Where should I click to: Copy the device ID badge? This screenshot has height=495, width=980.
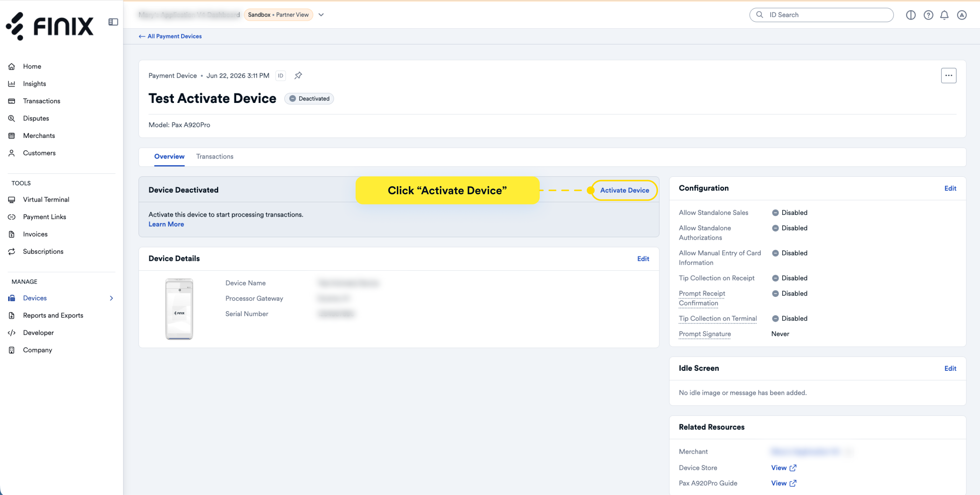point(280,75)
